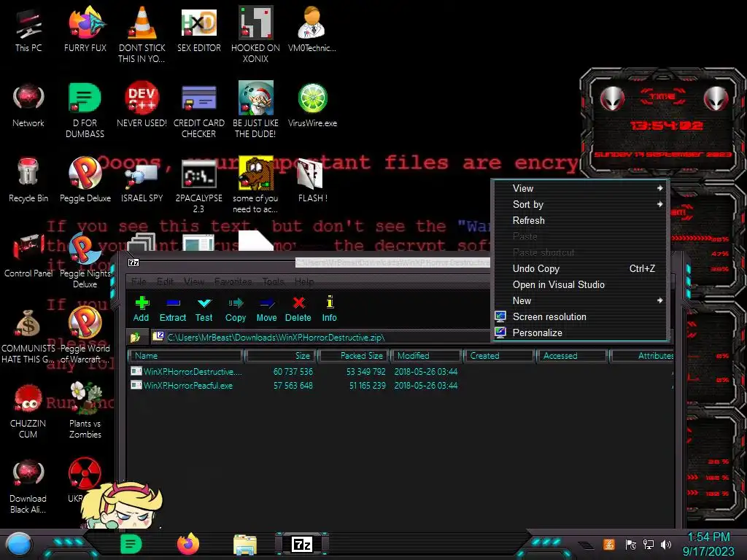
Task: Select the Peggle Nights Deluxe icon
Action: (x=85, y=261)
